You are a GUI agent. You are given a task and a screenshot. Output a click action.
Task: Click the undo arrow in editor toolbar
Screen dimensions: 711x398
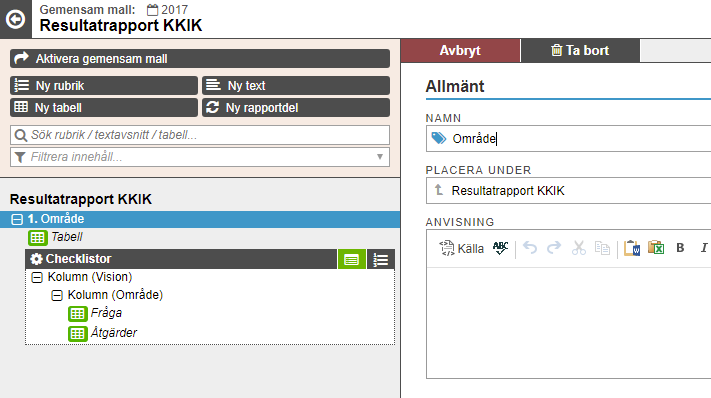(530, 248)
